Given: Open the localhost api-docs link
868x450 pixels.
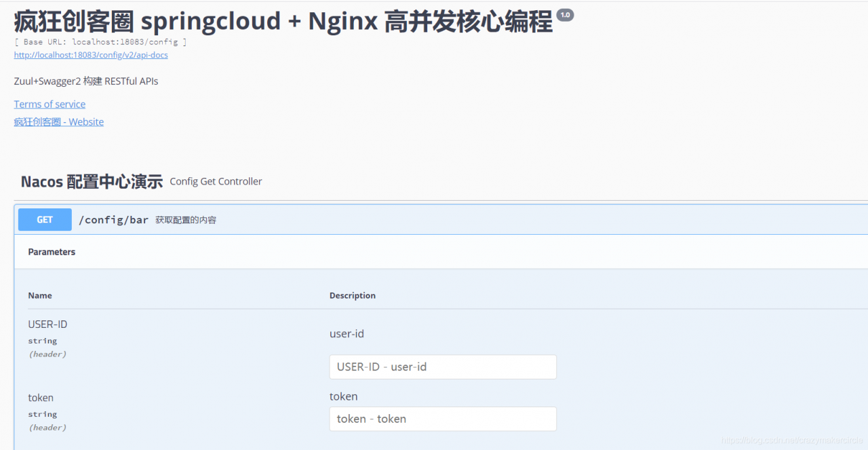Looking at the screenshot, I should coord(91,55).
